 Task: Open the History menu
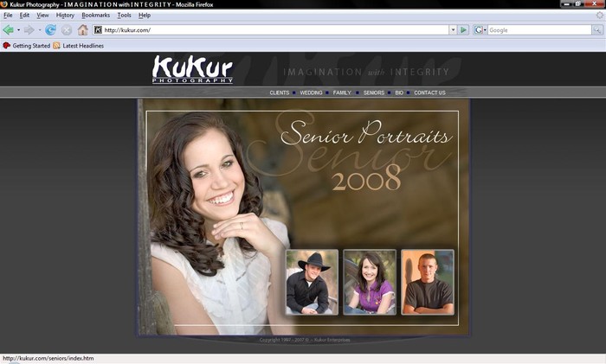(65, 15)
